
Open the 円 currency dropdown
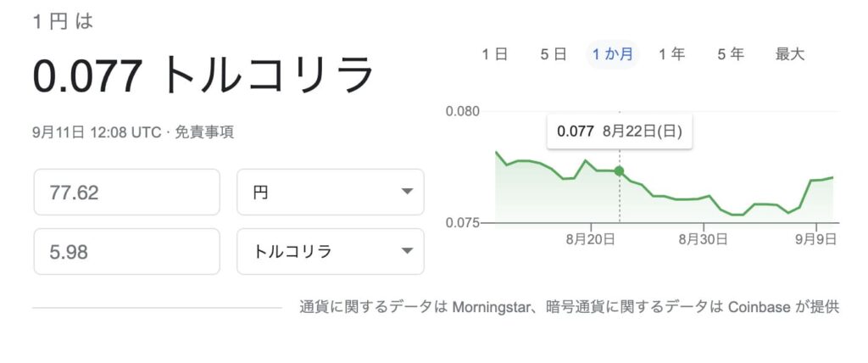click(330, 193)
